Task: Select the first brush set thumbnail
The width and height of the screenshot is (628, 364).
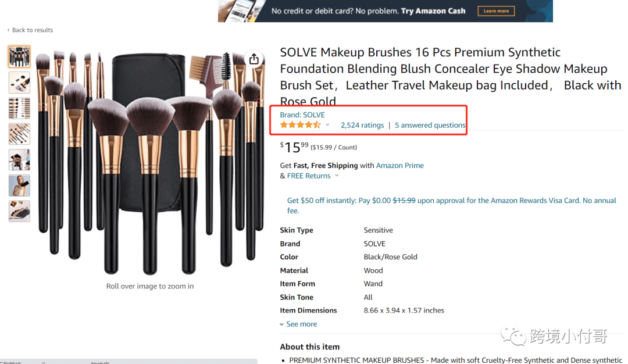Action: point(19,56)
